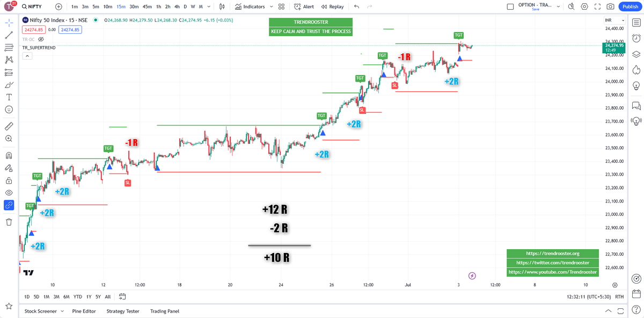
Task: Open the alerts clock panel
Action: pyautogui.click(x=636, y=38)
